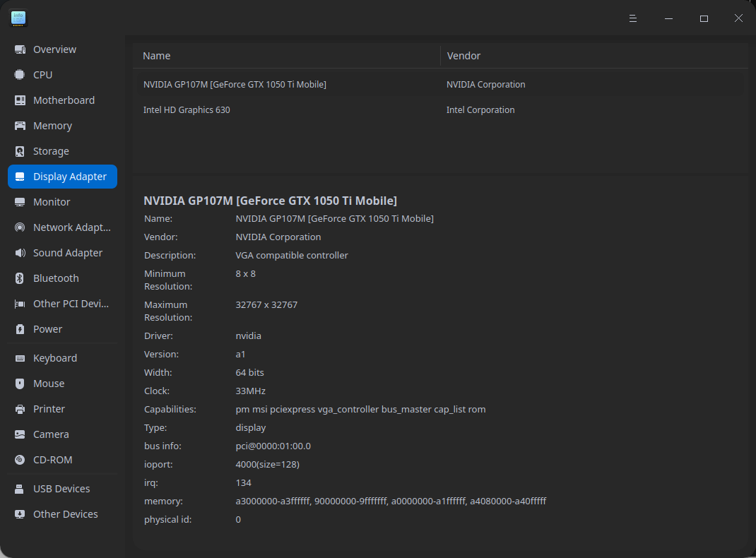Click the Sound Adapter speaker icon

click(x=20, y=253)
